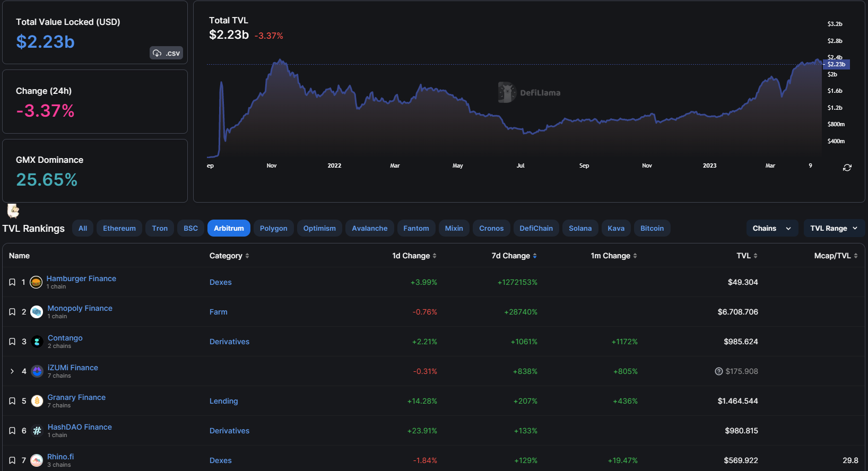Open Hamburger Finance protocol page
868x471 pixels.
click(81, 278)
